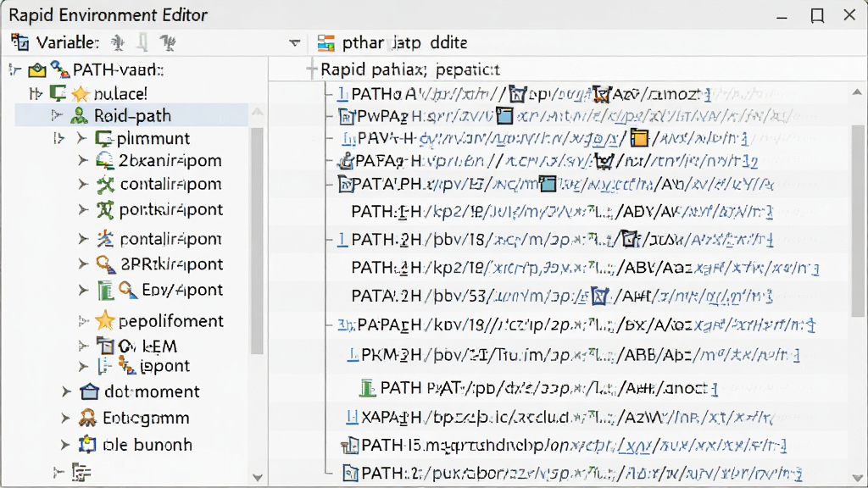Expand the "portkir" tree item chevron
Image resolution: width=868 pixels, height=488 pixels.
[83, 210]
